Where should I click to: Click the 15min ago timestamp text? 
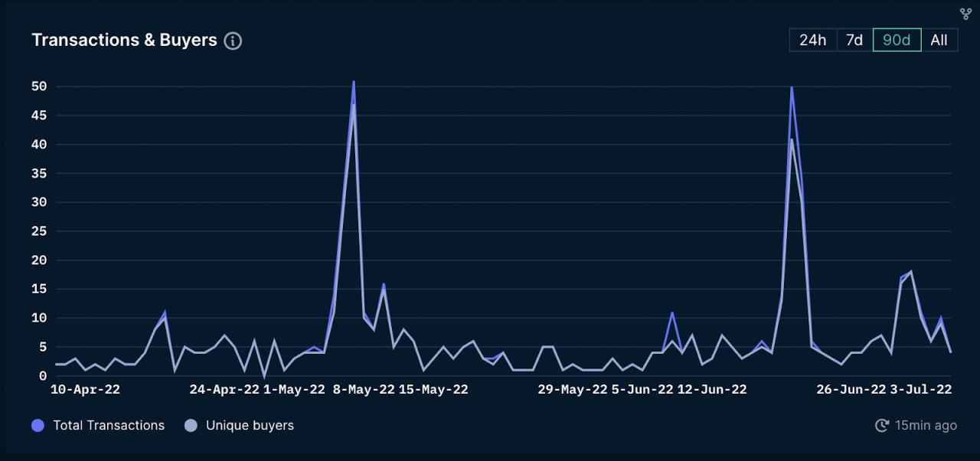(x=926, y=426)
